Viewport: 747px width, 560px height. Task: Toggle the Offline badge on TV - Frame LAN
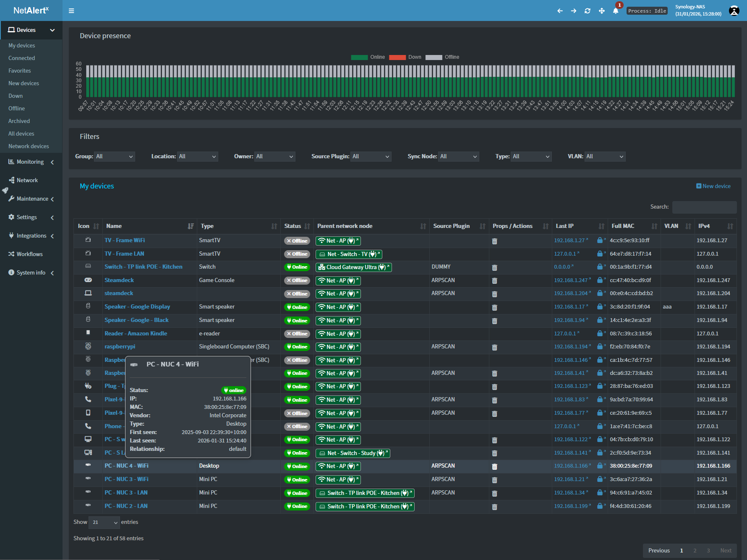297,254
